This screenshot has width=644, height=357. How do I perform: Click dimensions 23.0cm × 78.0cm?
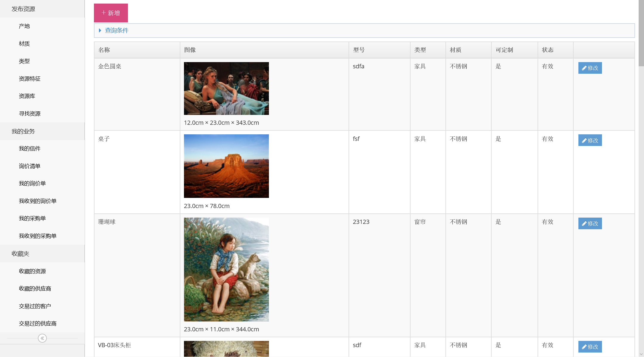coord(207,206)
